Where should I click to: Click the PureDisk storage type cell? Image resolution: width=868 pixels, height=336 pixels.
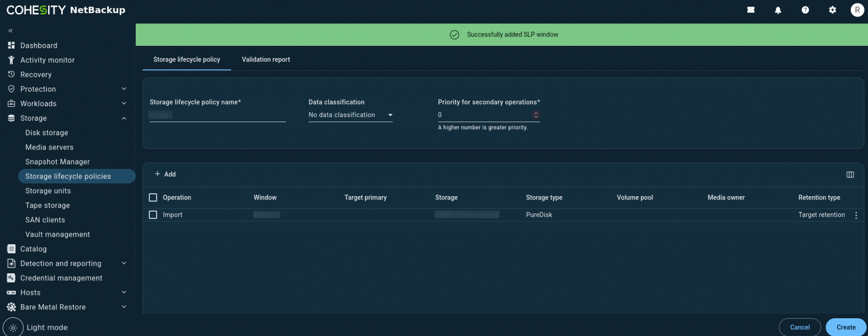[x=539, y=215]
